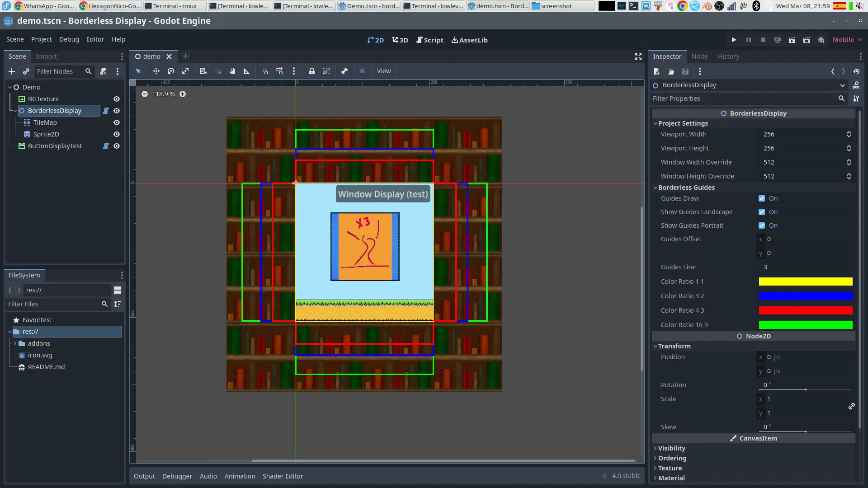Run current scene clapperboard icon
This screenshot has height=488, width=868.
[792, 40]
